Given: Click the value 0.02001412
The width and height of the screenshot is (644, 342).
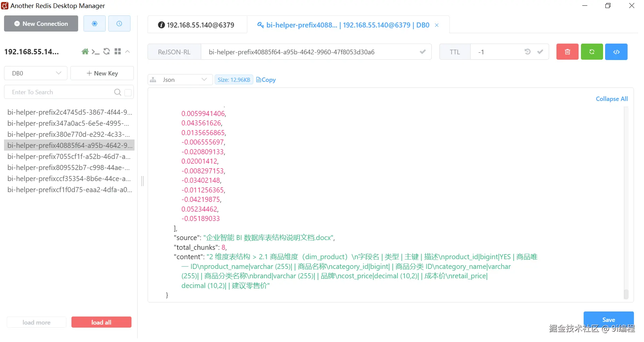Looking at the screenshot, I should pos(199,161).
